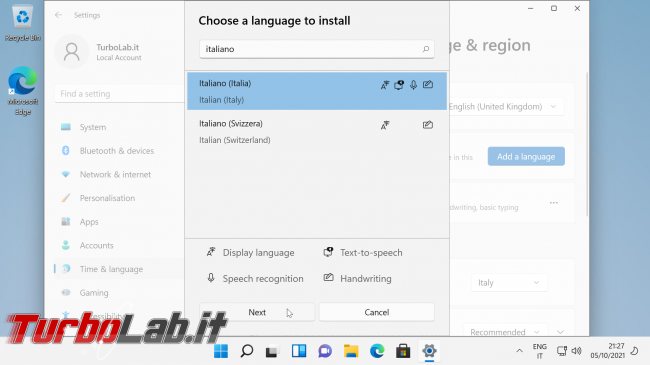Open the taskbar clock and date
This screenshot has width=650, height=365.
point(607,351)
